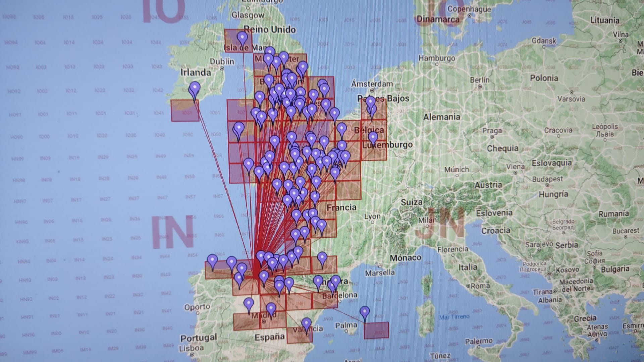Click the Roma city label
Viewport: 644px width, 362px height.
point(480,286)
